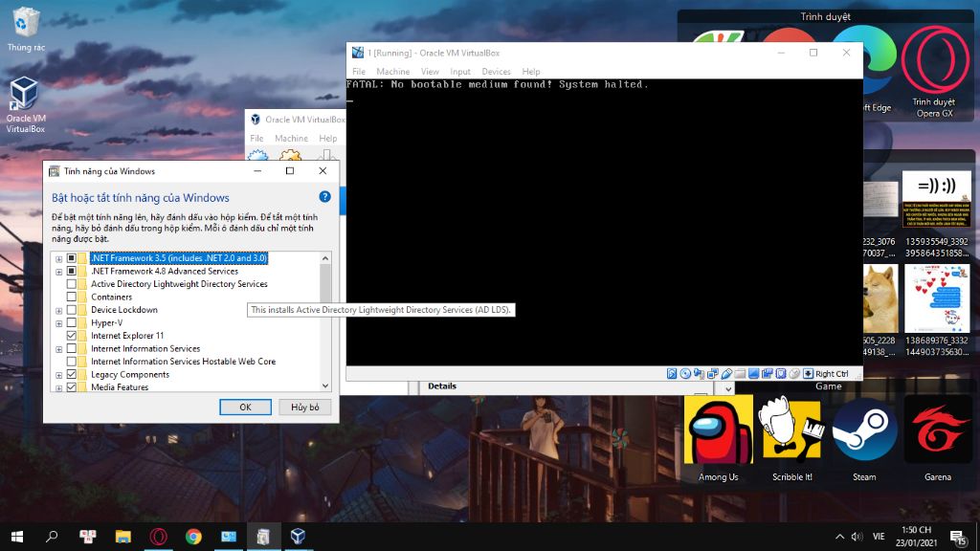Open File menu in running VM window
Viewport: 980px width, 551px height.
point(359,71)
